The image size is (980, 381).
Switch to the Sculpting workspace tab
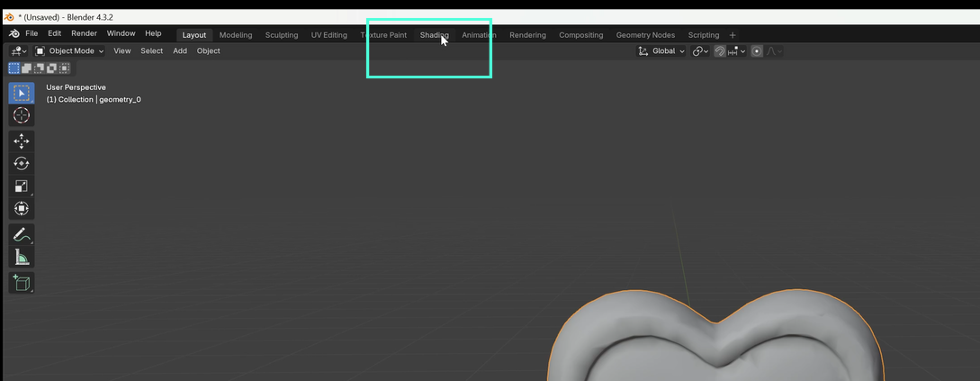(282, 35)
